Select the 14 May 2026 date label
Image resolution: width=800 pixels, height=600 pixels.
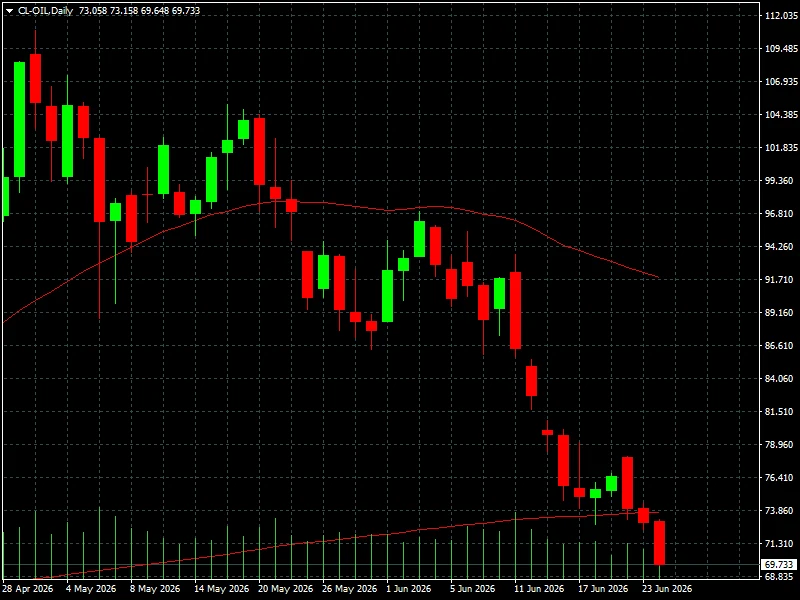pos(221,589)
